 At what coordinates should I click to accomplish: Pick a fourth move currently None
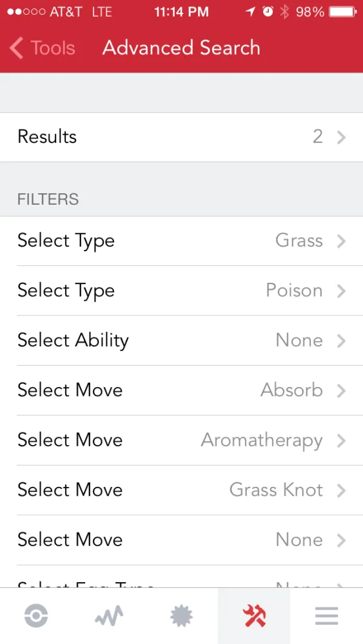[181, 540]
